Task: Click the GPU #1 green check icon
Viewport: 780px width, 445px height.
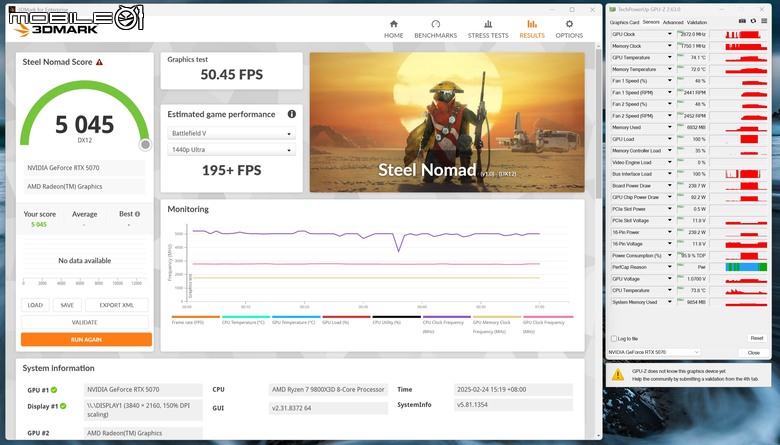Action: 54,390
